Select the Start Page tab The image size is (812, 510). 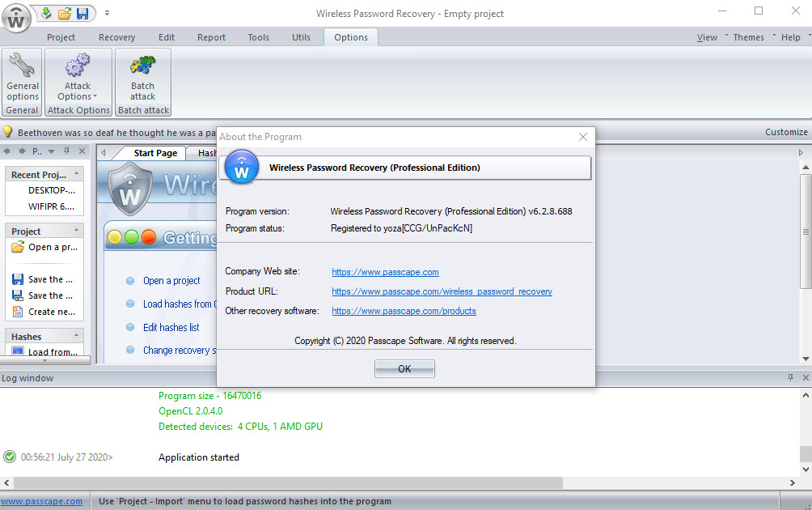click(155, 153)
